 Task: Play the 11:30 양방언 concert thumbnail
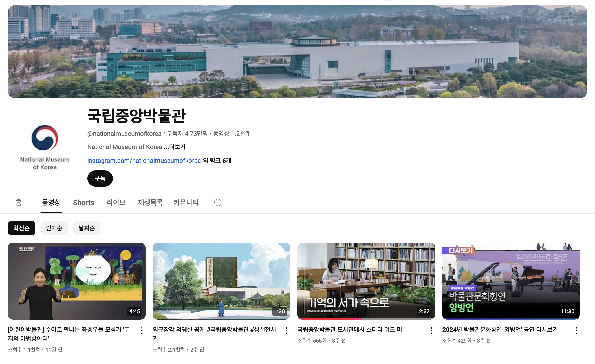[x=511, y=281]
